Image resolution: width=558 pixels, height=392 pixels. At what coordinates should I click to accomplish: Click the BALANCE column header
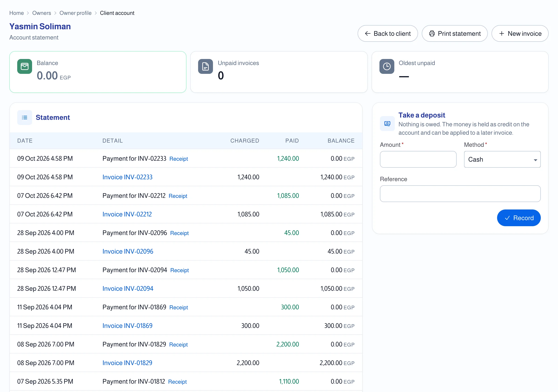(x=341, y=141)
